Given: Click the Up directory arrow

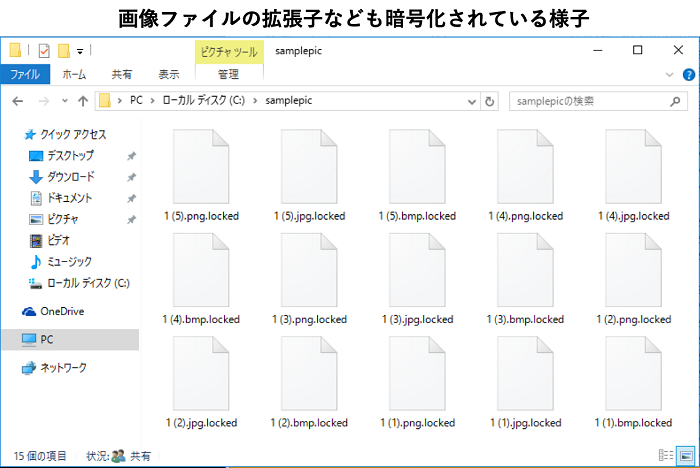Looking at the screenshot, I should tap(82, 101).
